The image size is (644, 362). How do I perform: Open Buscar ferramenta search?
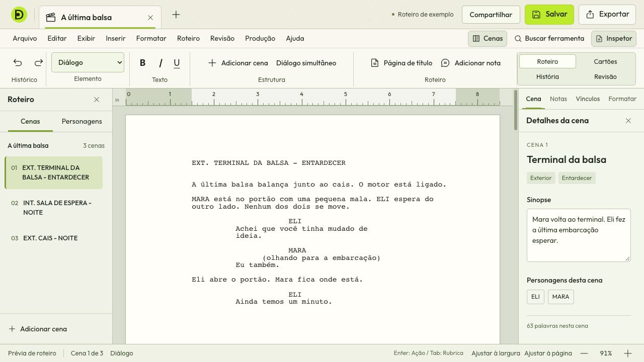pyautogui.click(x=549, y=39)
